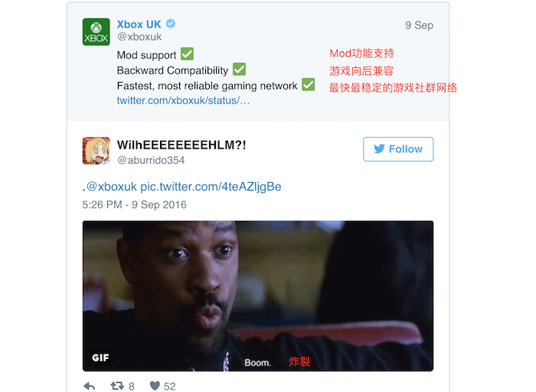Click the green Xbox logo avatar
Screen dimensions: 536x392
96,32
